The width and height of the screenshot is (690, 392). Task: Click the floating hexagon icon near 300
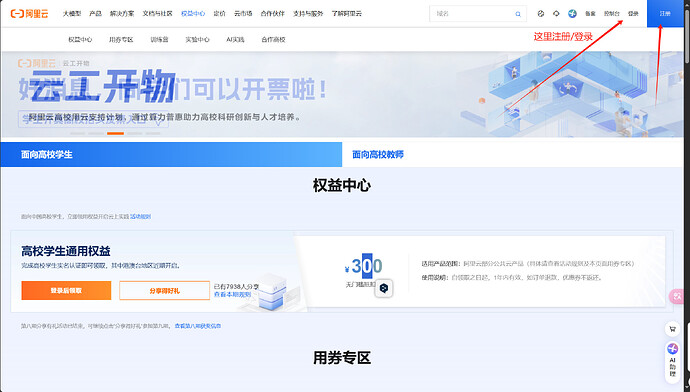[x=384, y=288]
